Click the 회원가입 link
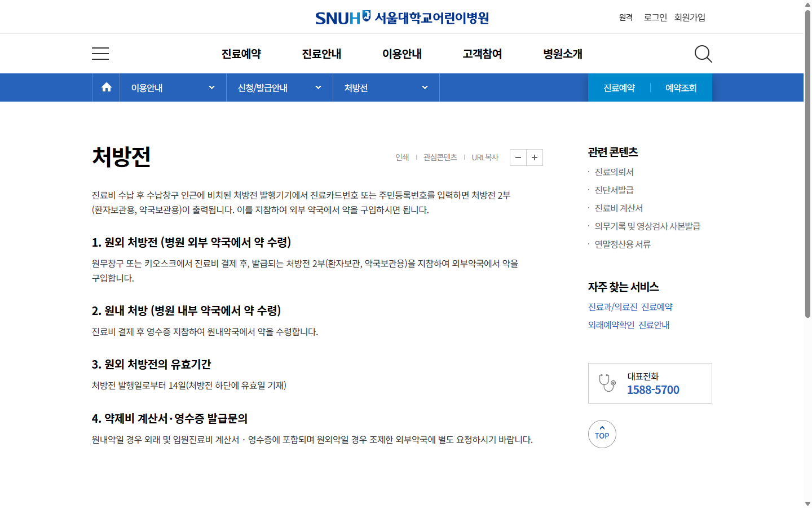 690,17
